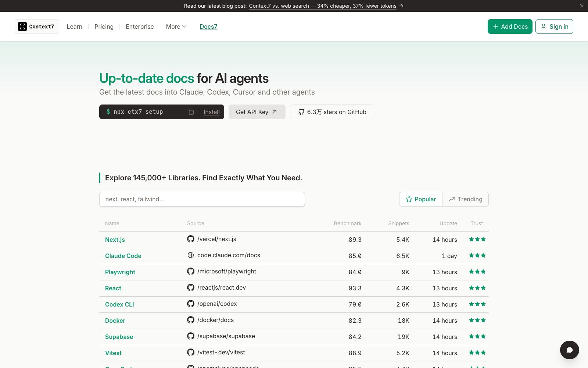Click GitHub icon beside /reactjs/react.dev

click(191, 287)
